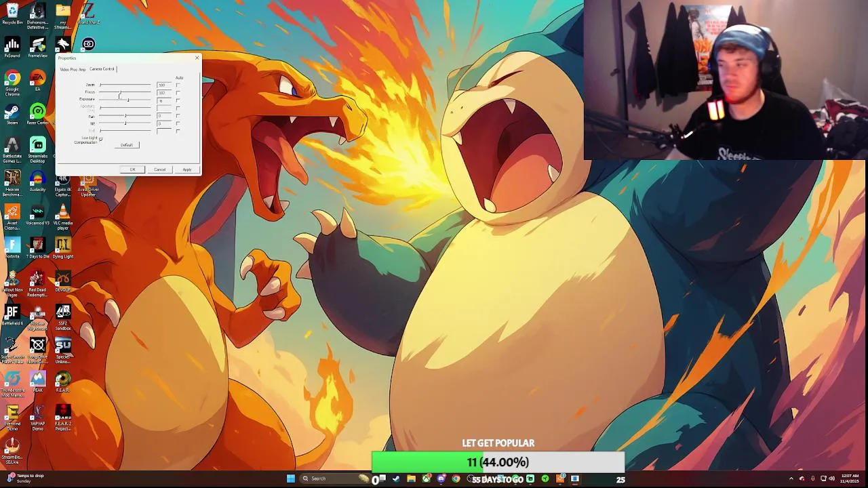The width and height of the screenshot is (868, 488).
Task: Open the World War Z desktop shortcut
Action: click(x=88, y=14)
